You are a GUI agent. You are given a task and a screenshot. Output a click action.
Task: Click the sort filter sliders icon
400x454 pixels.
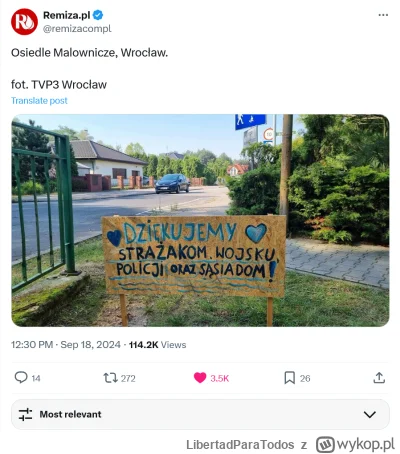point(25,414)
